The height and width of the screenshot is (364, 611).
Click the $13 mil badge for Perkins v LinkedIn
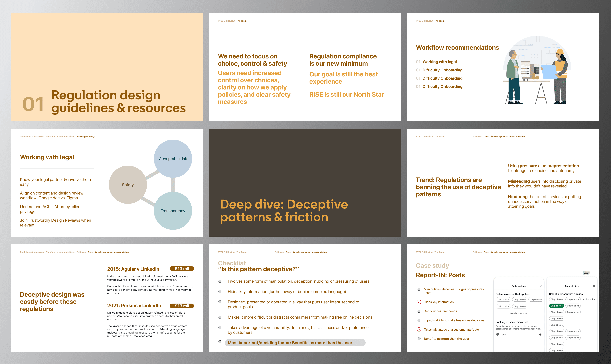[x=182, y=306]
